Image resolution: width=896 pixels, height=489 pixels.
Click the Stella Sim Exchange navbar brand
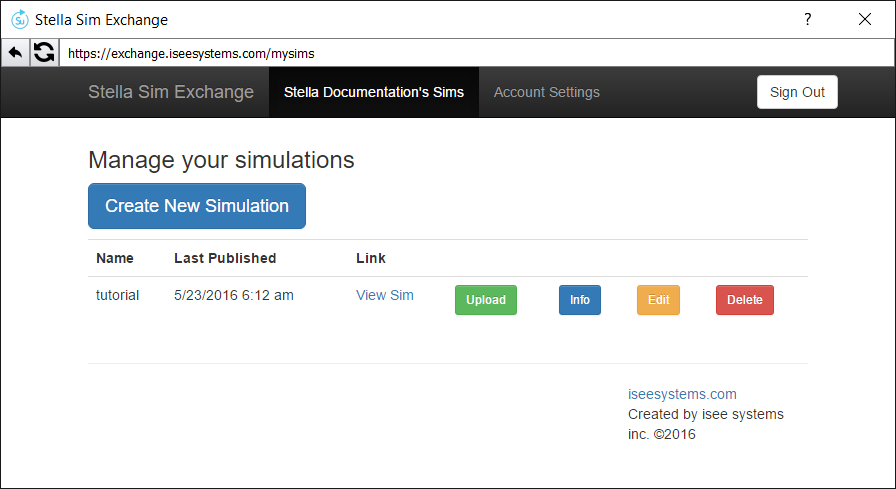tap(171, 92)
